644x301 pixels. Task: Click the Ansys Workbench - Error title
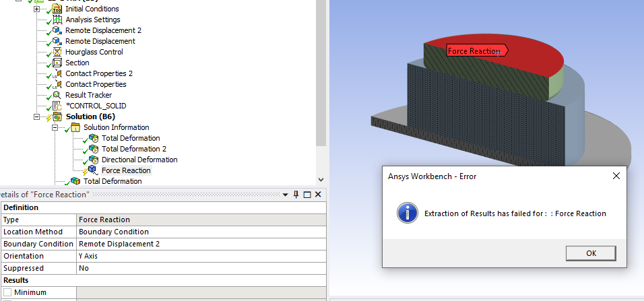[x=432, y=176]
